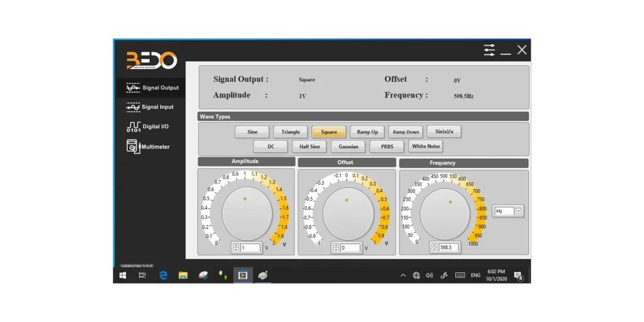Open the Hz frequency unit dropdown
644x322 pixels.
[x=518, y=211]
